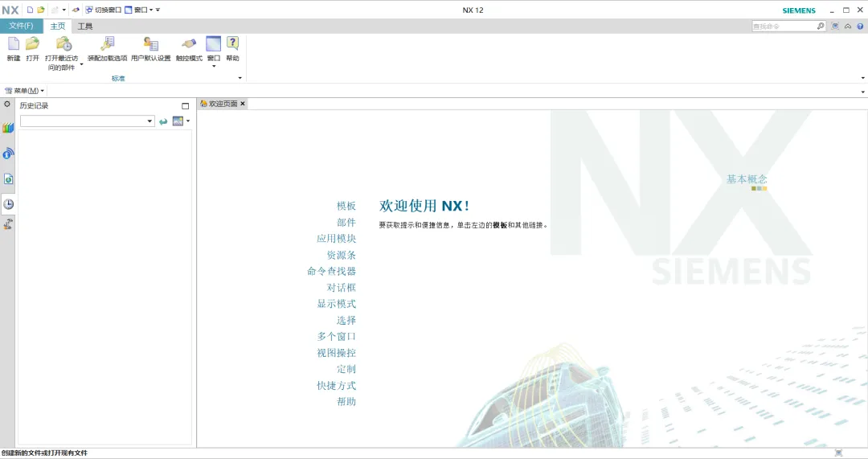
Task: Maximize the 历史记录 panel
Action: click(x=185, y=106)
